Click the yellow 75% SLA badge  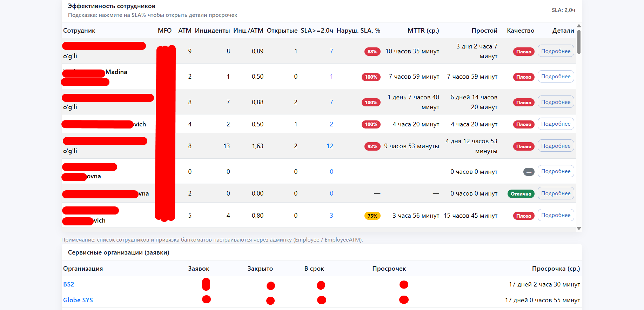[x=372, y=216]
